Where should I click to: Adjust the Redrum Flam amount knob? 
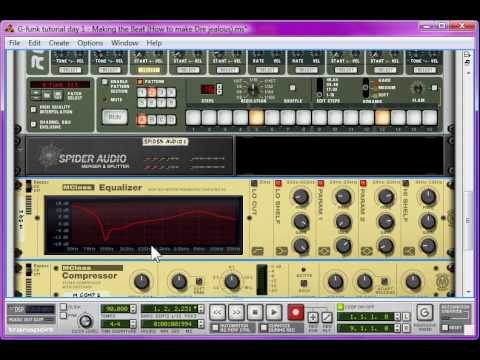[x=417, y=89]
